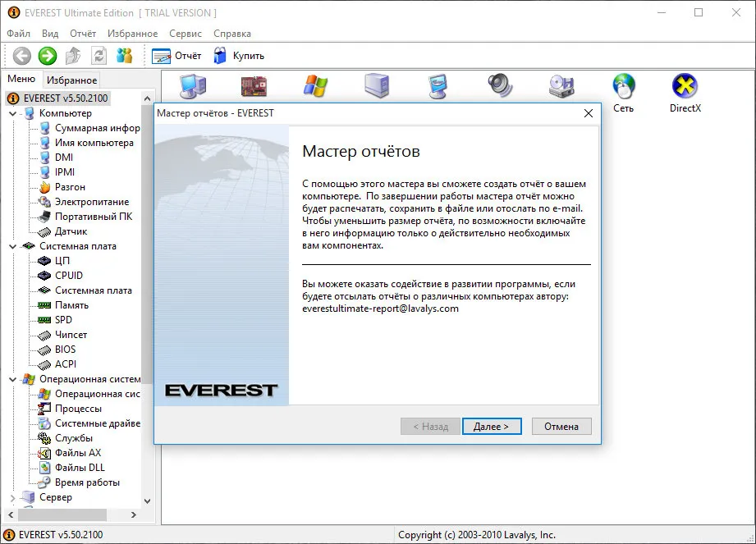
Task: Collapse the Компьютер tree node
Action: point(13,114)
